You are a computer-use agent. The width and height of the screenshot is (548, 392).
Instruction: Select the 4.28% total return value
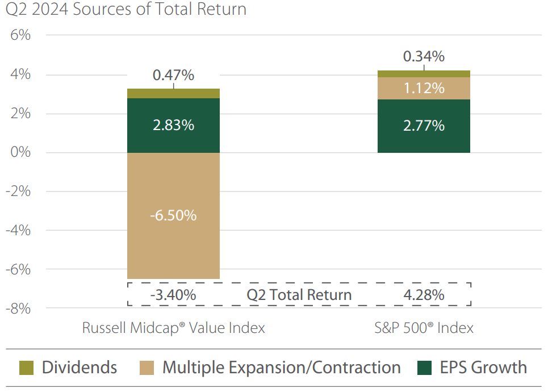click(424, 295)
